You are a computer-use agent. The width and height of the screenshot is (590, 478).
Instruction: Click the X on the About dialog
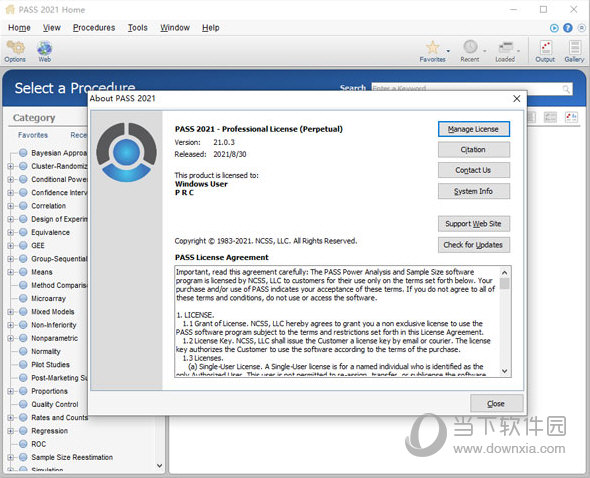pos(517,99)
